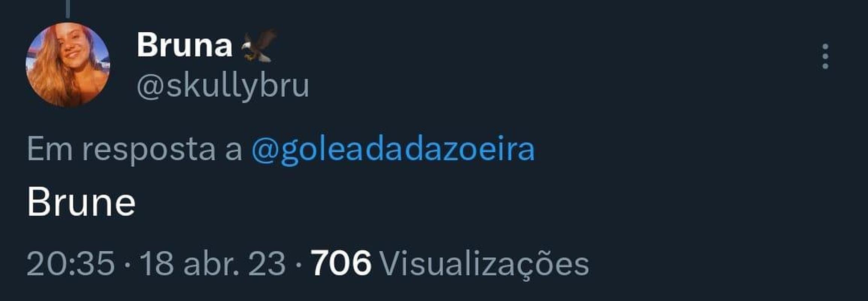This screenshot has width=868, height=301.
Task: Click the eagle emoji beside Bruna
Action: click(x=259, y=46)
